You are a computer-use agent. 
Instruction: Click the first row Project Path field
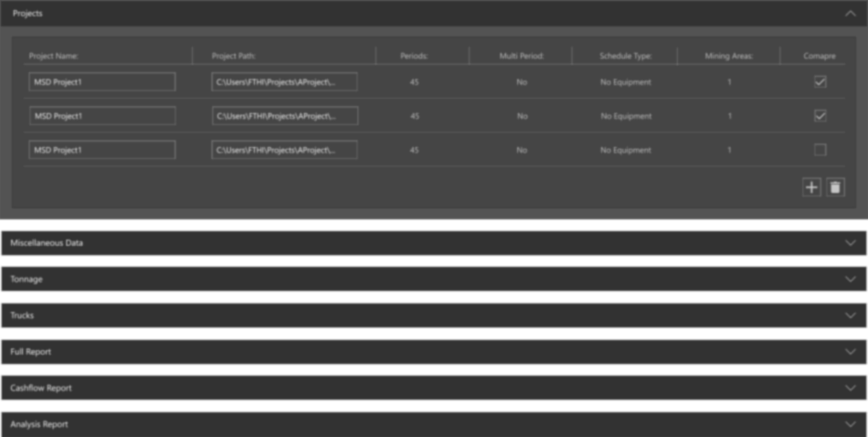(x=284, y=82)
